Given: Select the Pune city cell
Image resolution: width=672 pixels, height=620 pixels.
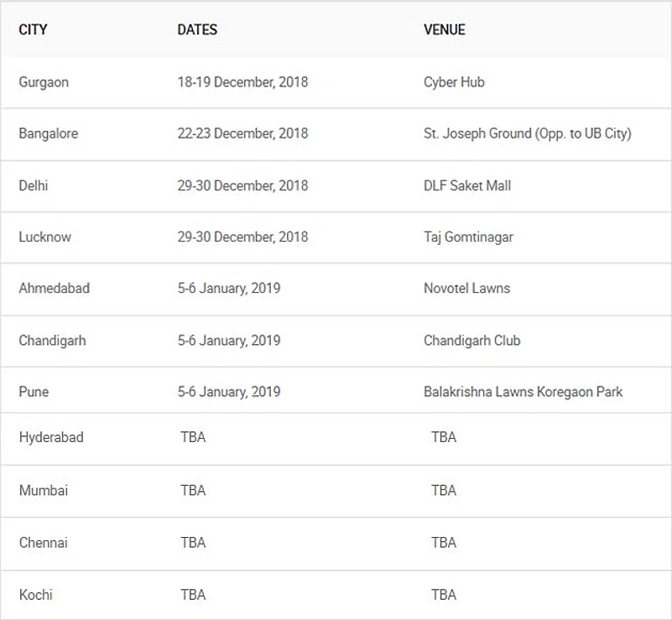Looking at the screenshot, I should point(34,391).
